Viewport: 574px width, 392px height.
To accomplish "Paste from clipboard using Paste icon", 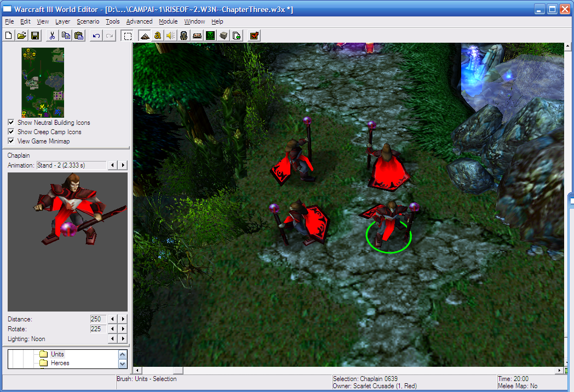I will click(x=79, y=36).
